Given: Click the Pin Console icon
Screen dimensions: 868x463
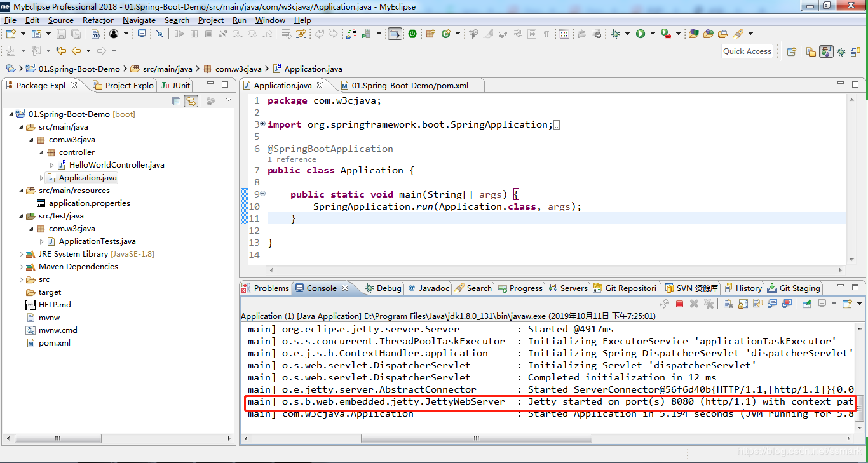Looking at the screenshot, I should (x=806, y=304).
